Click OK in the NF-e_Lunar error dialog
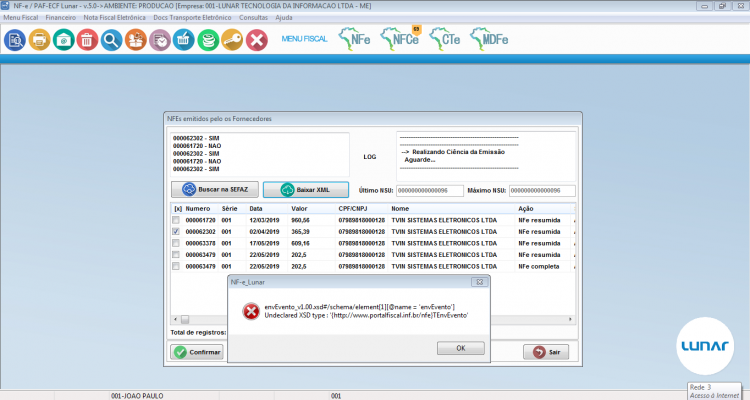This screenshot has height=400, width=750. coord(461,348)
